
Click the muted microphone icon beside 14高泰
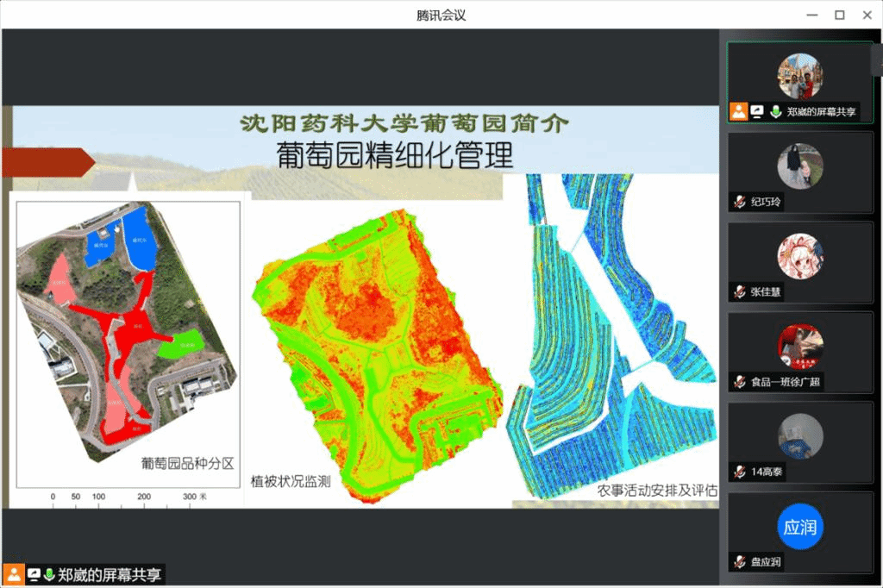(x=739, y=472)
